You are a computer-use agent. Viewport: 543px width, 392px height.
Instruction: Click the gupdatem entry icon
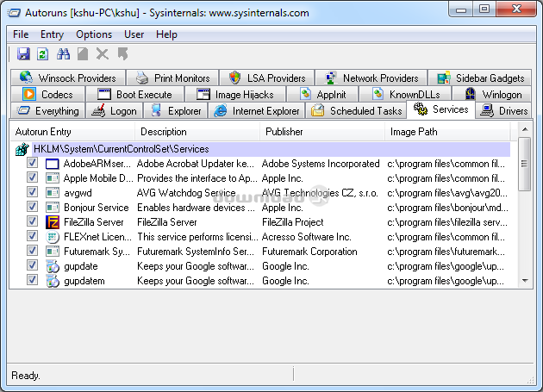(x=53, y=281)
